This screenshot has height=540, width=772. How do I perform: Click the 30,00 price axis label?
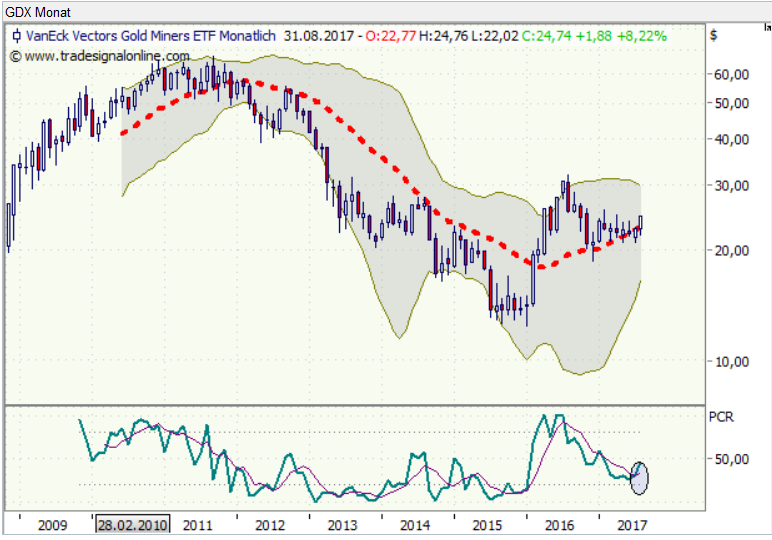pos(732,186)
